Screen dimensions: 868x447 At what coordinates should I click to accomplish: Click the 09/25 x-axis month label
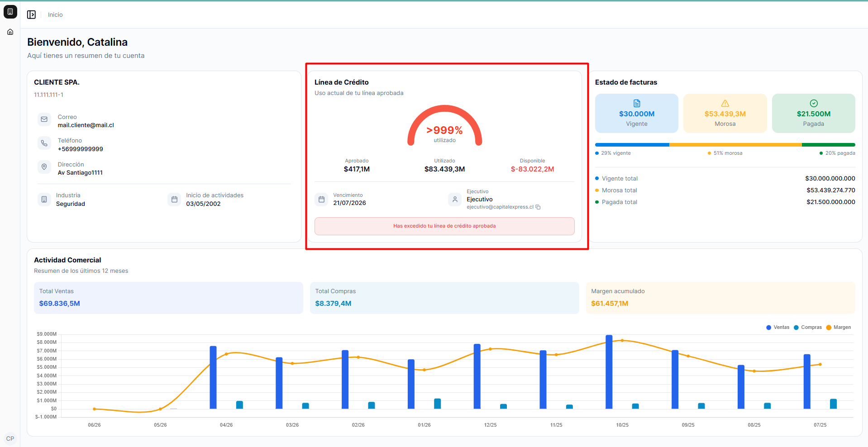[x=688, y=425]
